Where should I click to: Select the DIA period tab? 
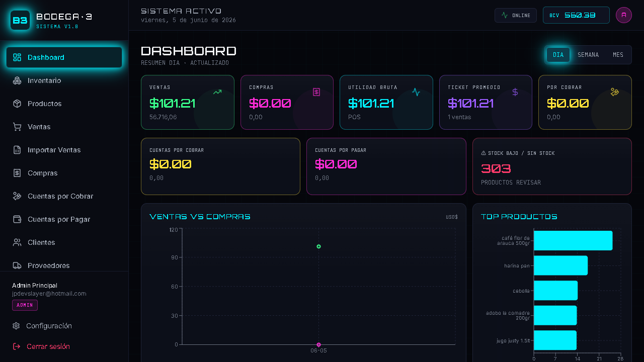pyautogui.click(x=558, y=55)
